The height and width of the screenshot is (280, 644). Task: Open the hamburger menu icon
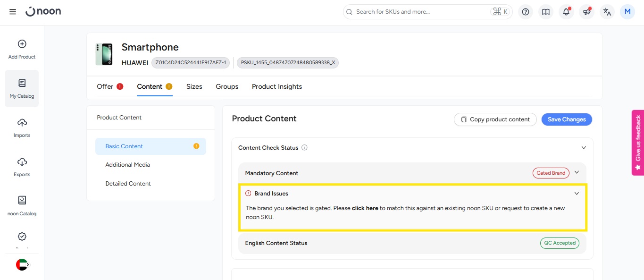(x=13, y=12)
